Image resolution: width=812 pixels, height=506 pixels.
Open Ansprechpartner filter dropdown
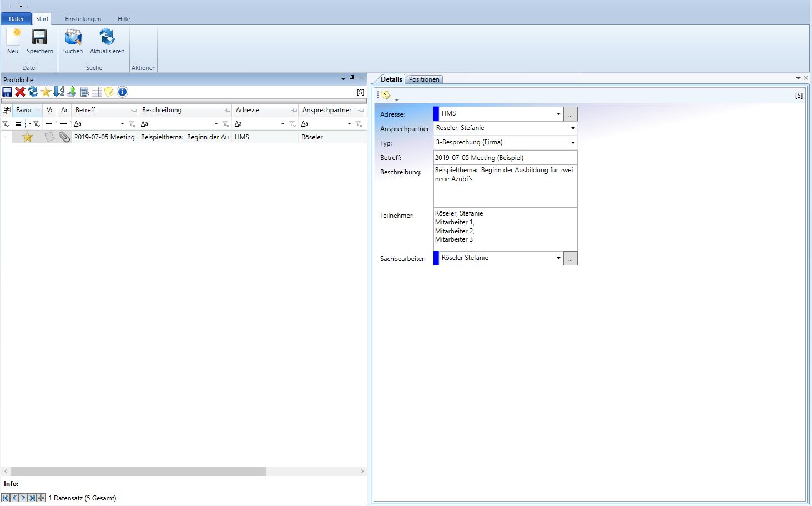349,124
